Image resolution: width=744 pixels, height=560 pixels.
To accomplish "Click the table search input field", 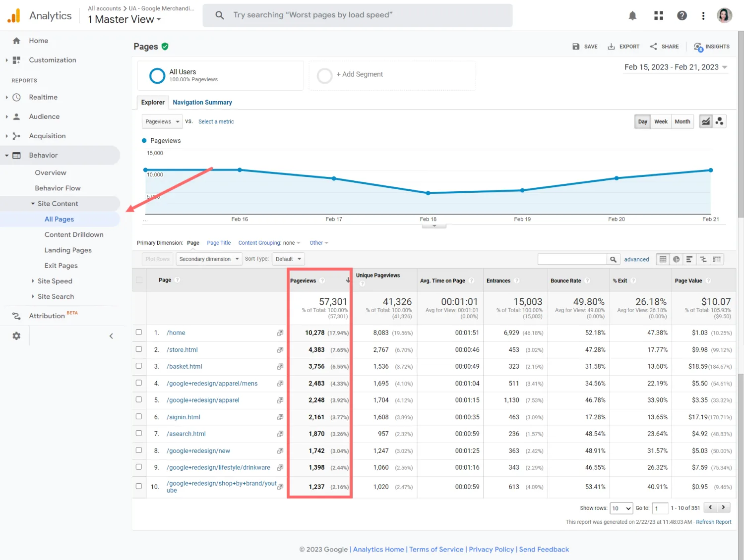I will 572,259.
